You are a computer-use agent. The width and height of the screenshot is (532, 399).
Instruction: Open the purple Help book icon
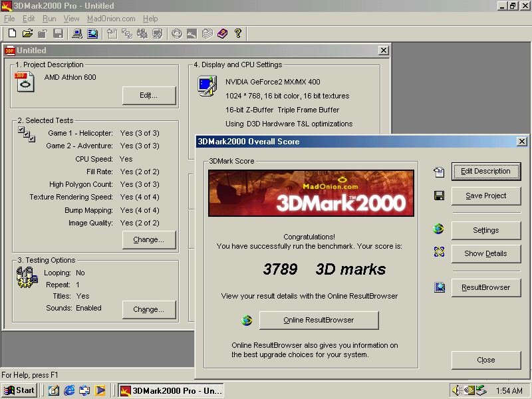pos(223,33)
